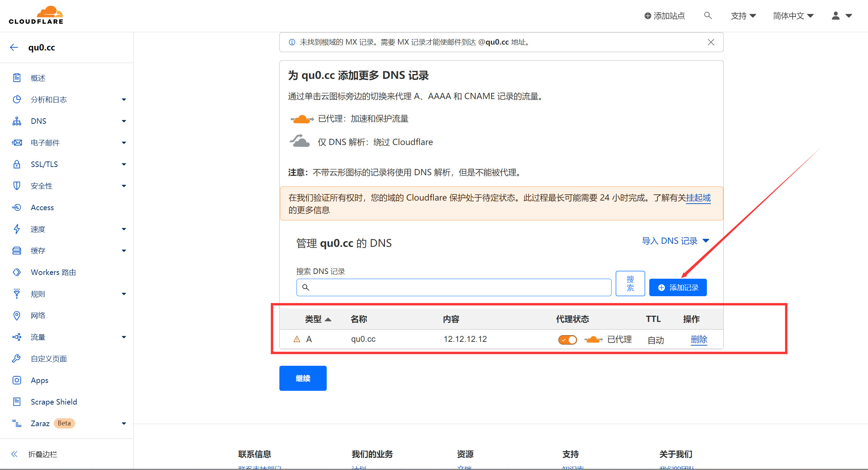Click the DNS record search input field
The height and width of the screenshot is (470, 868).
[x=454, y=287]
